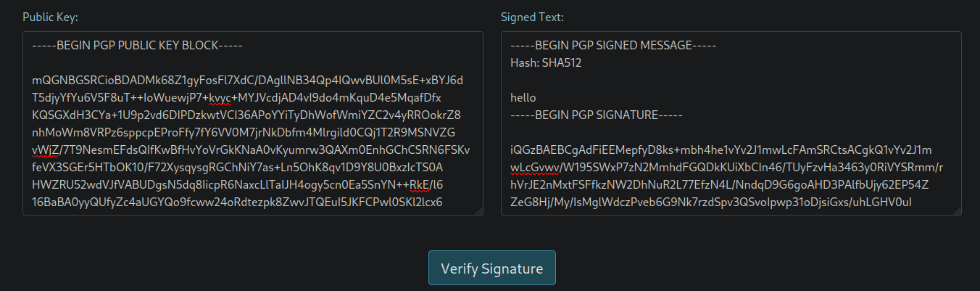Image resolution: width=980 pixels, height=291 pixels.
Task: Place cursor on the word "hello"
Action: click(x=523, y=98)
